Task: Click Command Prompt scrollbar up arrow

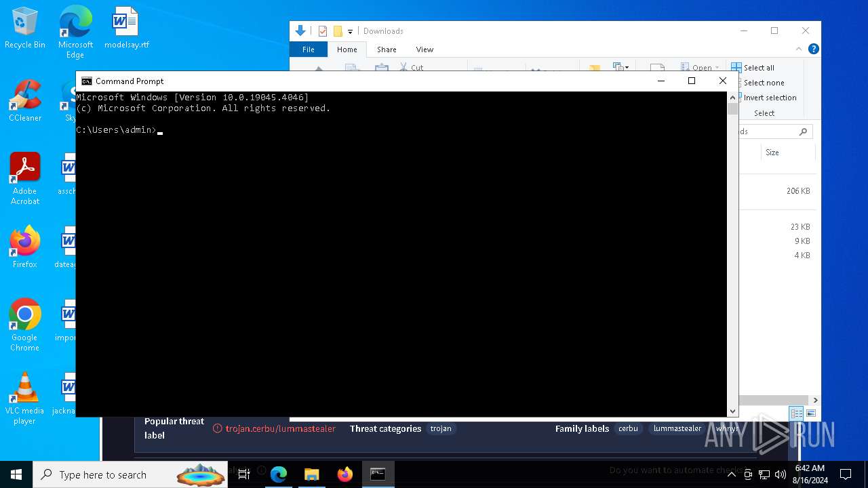Action: click(732, 97)
